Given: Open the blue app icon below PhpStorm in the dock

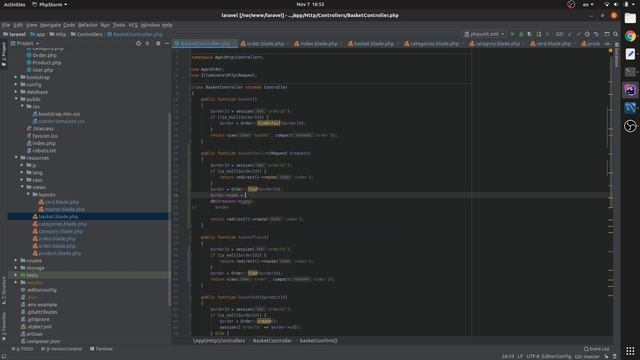Looking at the screenshot, I should pyautogui.click(x=630, y=108).
